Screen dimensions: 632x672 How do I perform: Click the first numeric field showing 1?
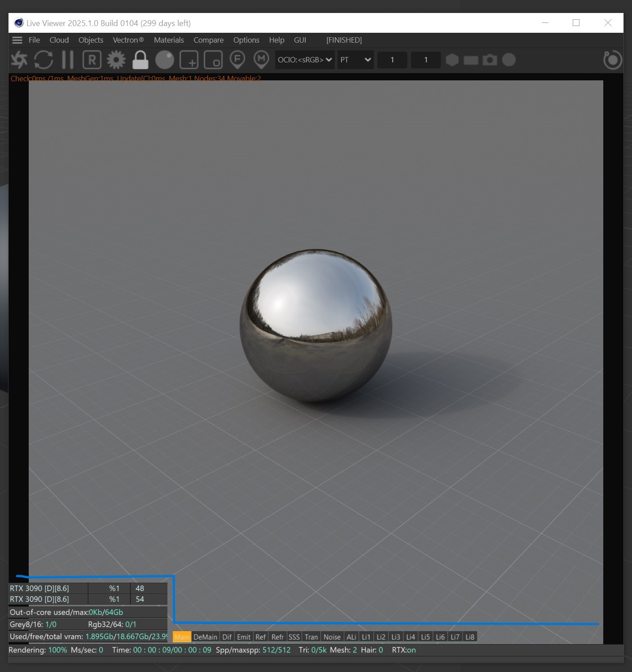392,60
